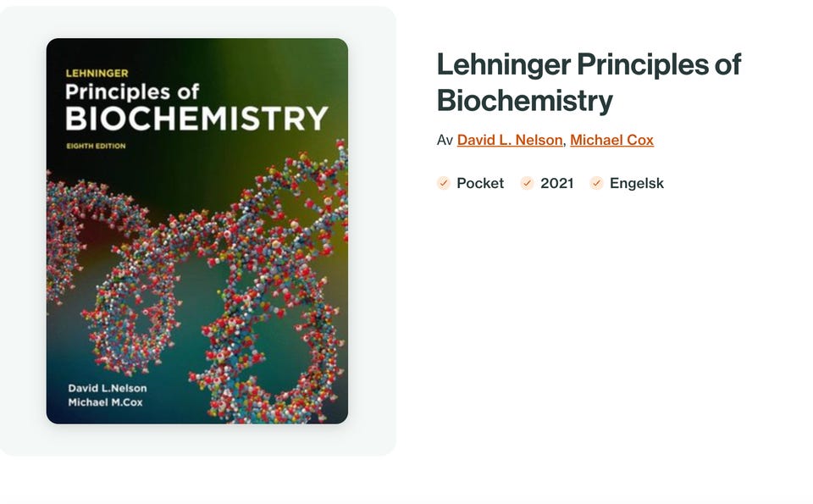The image size is (813, 504).
Task: Click the word Biochemistry in the page heading
Action: point(525,101)
